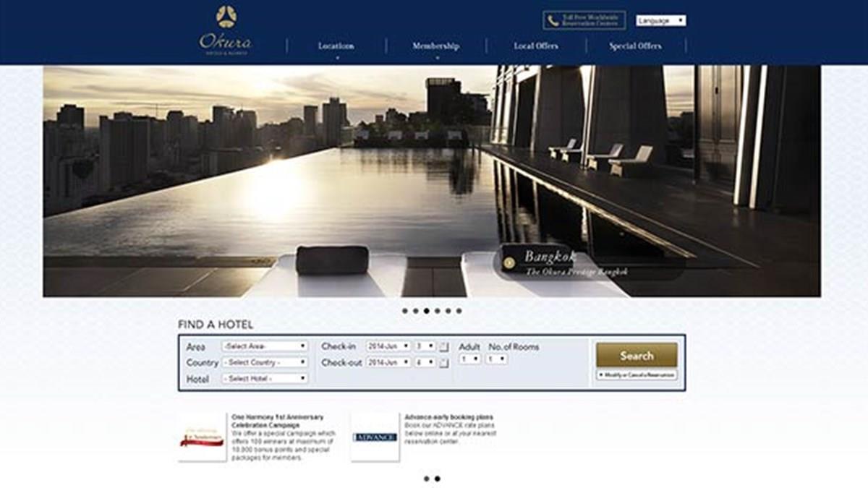Open the Membership menu

click(x=435, y=46)
